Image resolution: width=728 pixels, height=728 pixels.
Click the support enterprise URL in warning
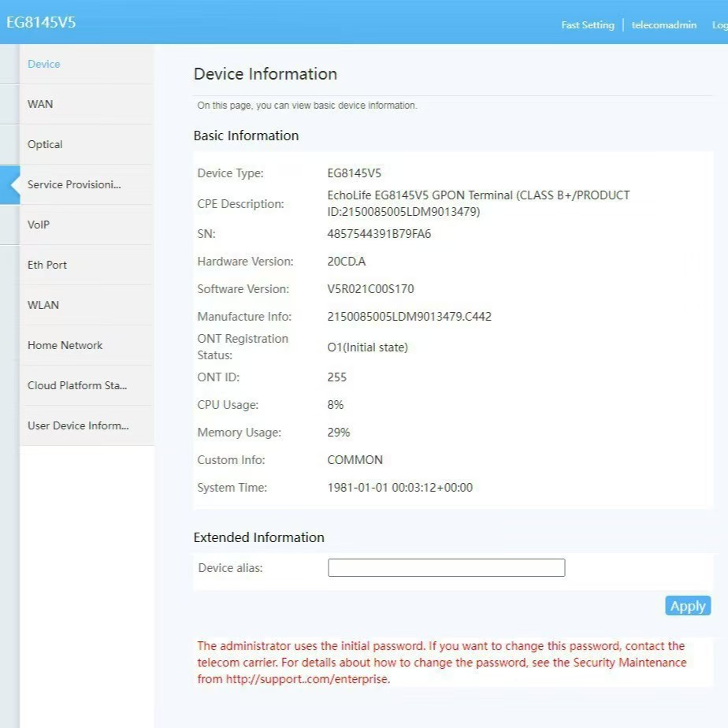[307, 678]
